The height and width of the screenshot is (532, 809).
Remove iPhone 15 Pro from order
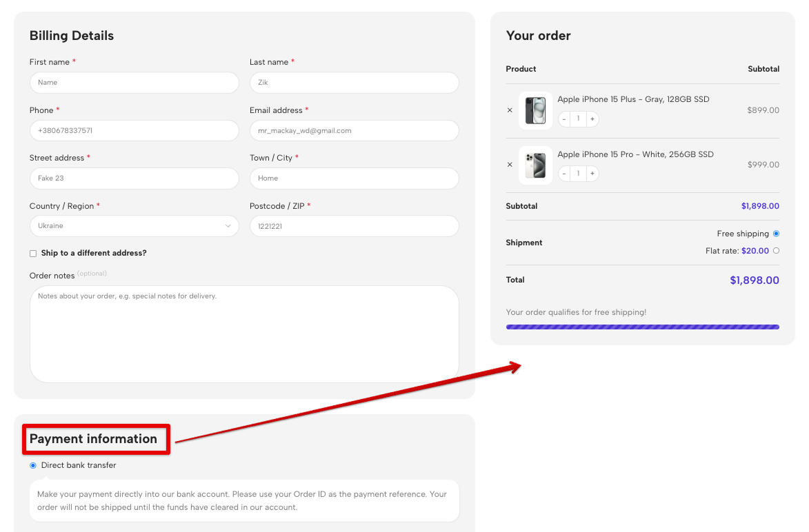coord(510,165)
